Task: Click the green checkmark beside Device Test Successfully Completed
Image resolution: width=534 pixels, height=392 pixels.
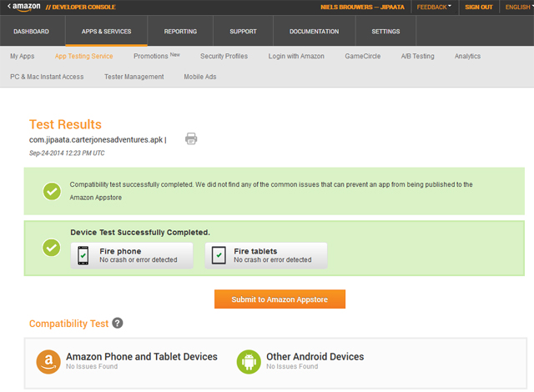Action: (x=52, y=248)
